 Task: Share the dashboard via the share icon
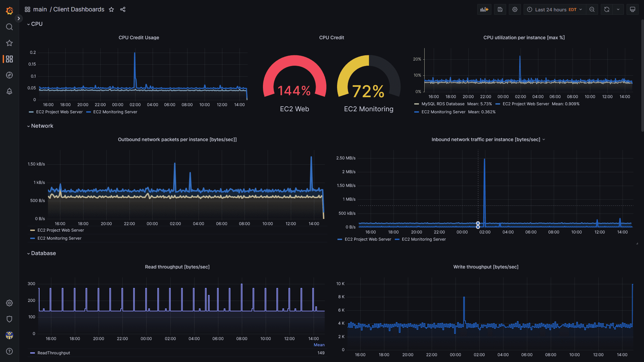123,9
